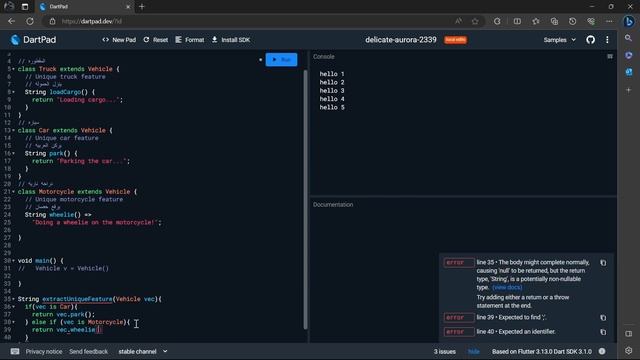The width and height of the screenshot is (640, 360).
Task: Create a New Pad
Action: [x=119, y=40]
